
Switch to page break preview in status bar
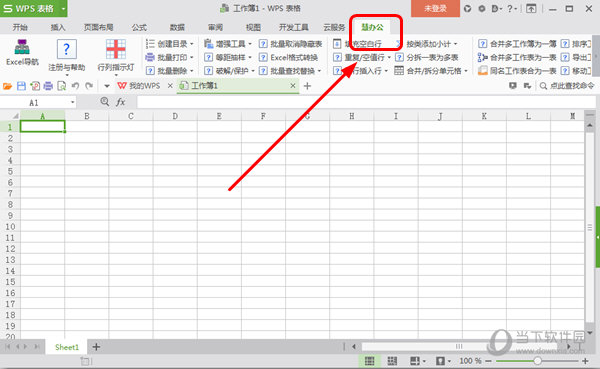click(392, 361)
